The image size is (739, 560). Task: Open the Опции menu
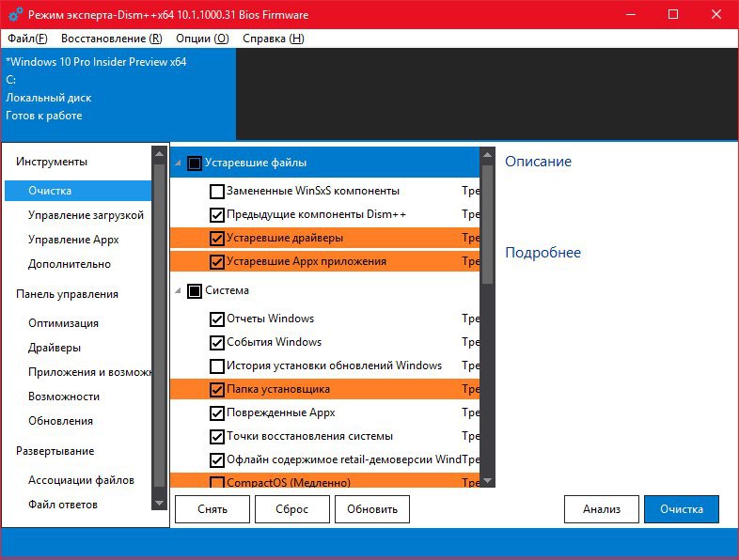[x=202, y=39]
